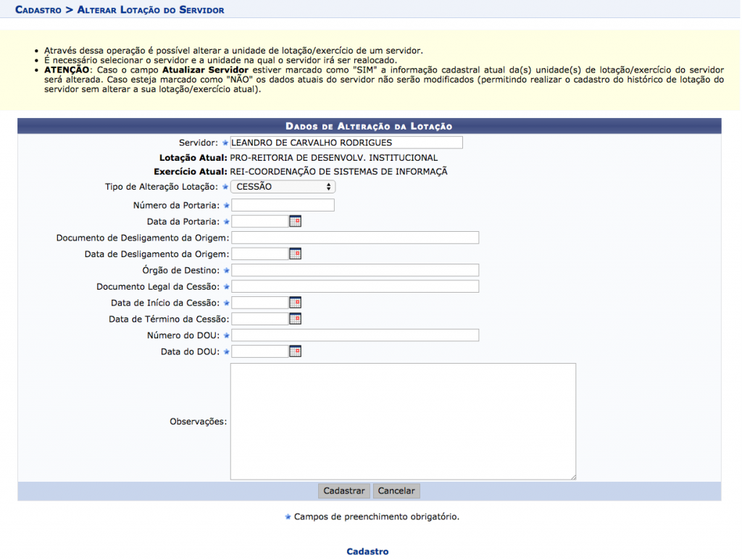Image resolution: width=742 pixels, height=560 pixels.
Task: Click the Cadastrar button
Action: tap(344, 491)
